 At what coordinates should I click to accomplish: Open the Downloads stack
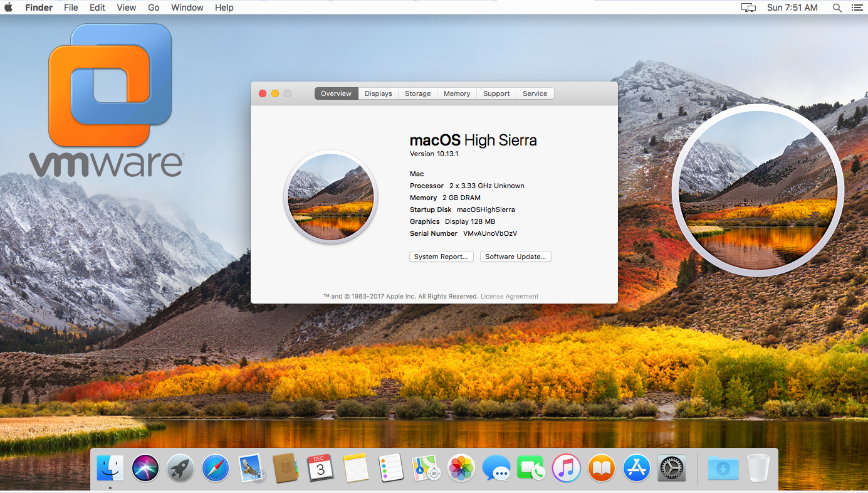(x=723, y=468)
